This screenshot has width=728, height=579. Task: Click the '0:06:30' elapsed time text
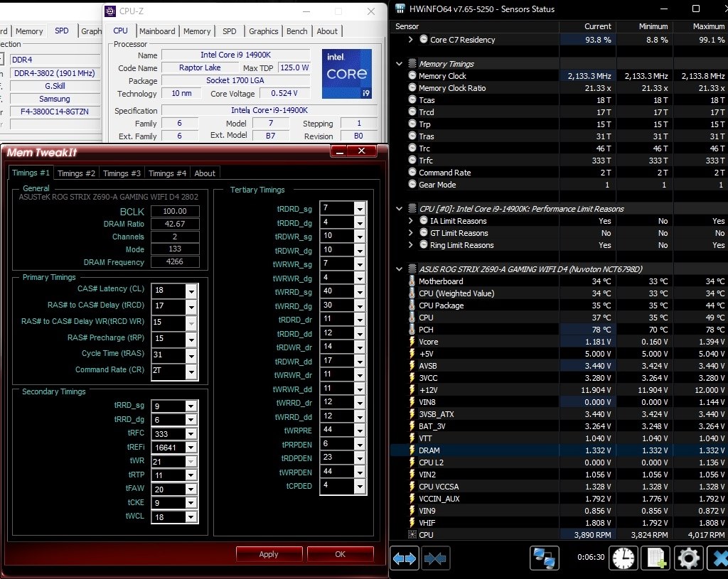(591, 557)
